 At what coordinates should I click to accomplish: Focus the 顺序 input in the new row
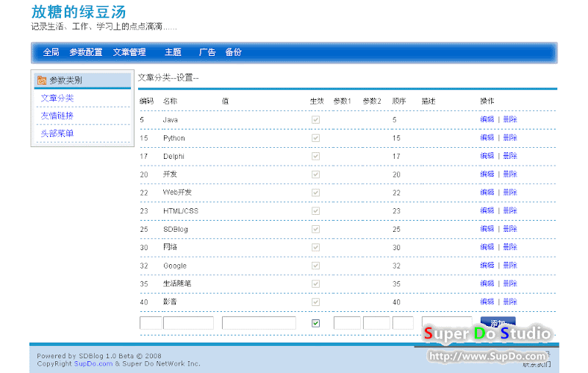(403, 323)
